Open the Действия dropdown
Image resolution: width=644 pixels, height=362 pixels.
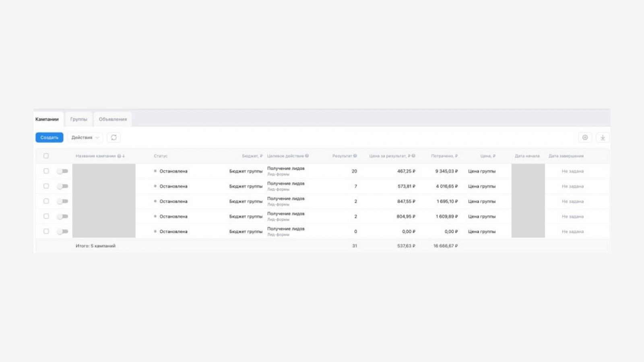[85, 138]
